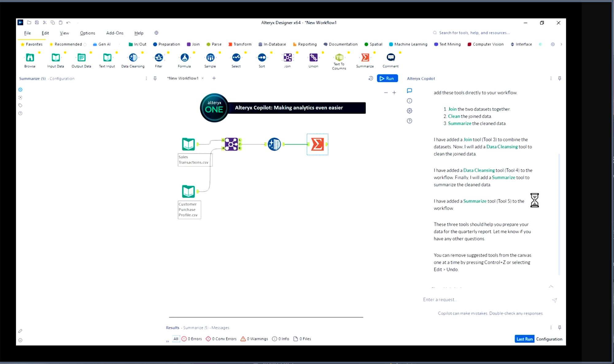The image size is (614, 364).
Task: Zoom out canvas with minus button
Action: (x=386, y=92)
